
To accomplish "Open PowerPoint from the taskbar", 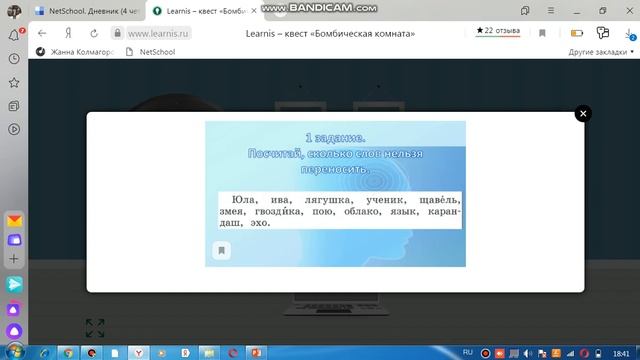I will coord(256,353).
